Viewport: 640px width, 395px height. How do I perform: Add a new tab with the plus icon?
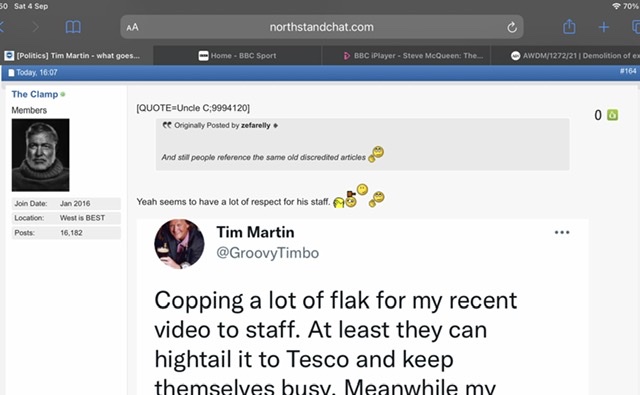[x=604, y=27]
